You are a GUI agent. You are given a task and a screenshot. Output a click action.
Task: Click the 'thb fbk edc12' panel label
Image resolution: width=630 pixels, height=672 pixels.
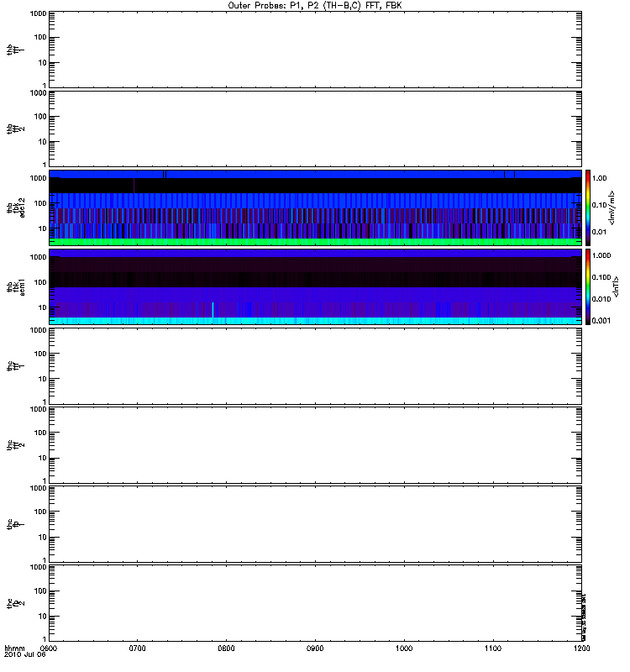(16, 208)
